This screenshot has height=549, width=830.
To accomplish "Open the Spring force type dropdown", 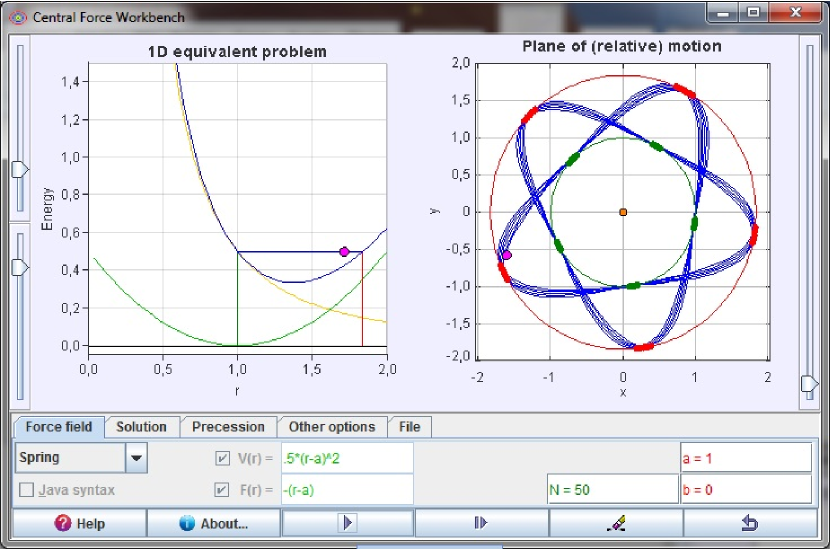I will [136, 458].
